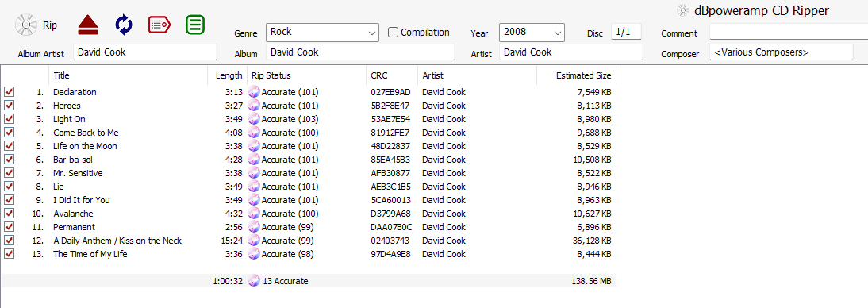Uncheck track 13 The Time of My Life
The image size is (868, 308).
9,254
